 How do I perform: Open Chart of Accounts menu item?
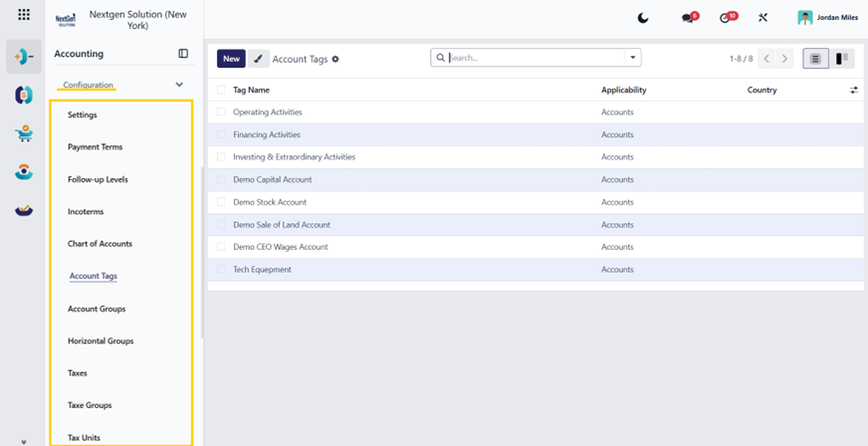click(101, 244)
